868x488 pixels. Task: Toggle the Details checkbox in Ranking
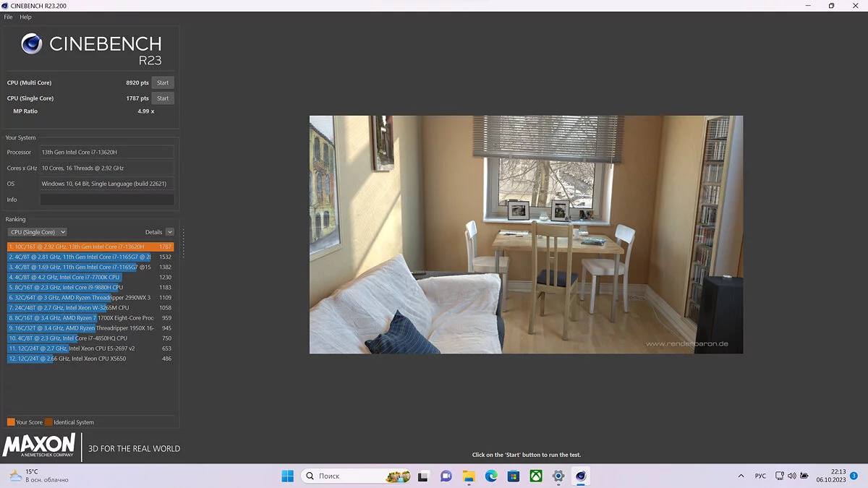click(170, 232)
